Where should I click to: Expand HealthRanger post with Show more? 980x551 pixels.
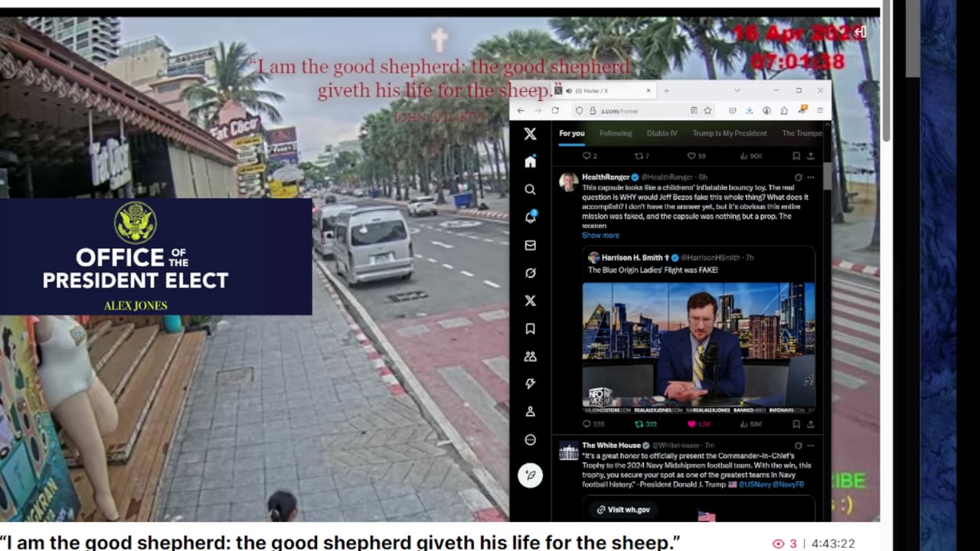pos(600,235)
